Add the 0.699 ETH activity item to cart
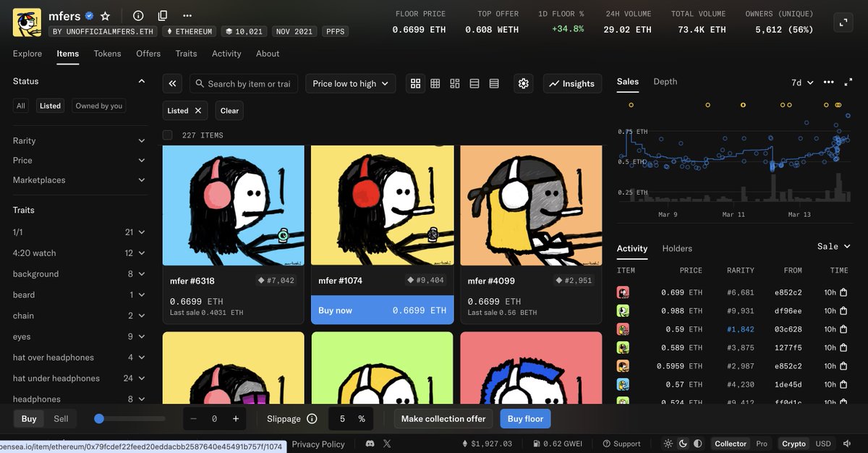The width and height of the screenshot is (868, 453). point(843,292)
